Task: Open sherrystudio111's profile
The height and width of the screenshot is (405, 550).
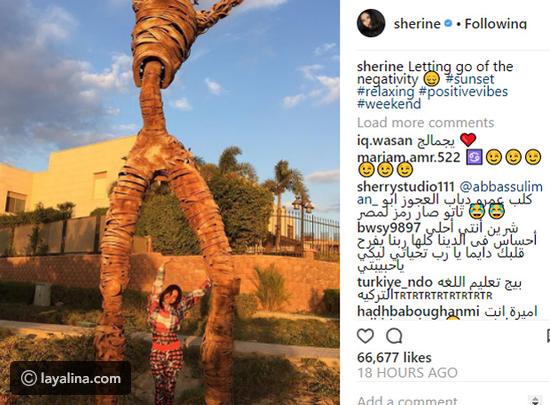Action: [x=405, y=187]
